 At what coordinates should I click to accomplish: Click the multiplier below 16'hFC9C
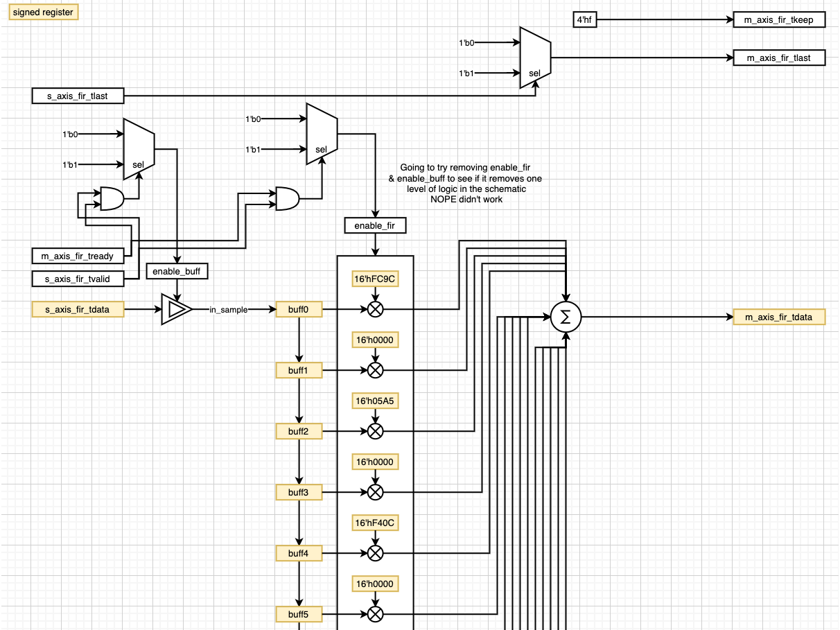[x=375, y=309]
